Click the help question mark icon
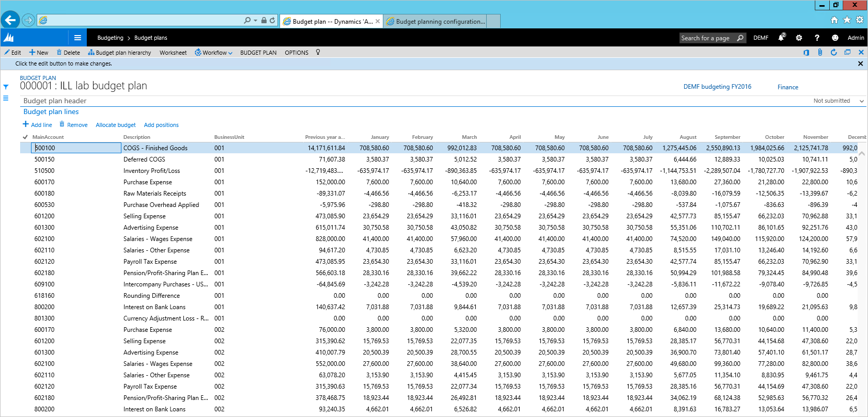 coord(817,38)
